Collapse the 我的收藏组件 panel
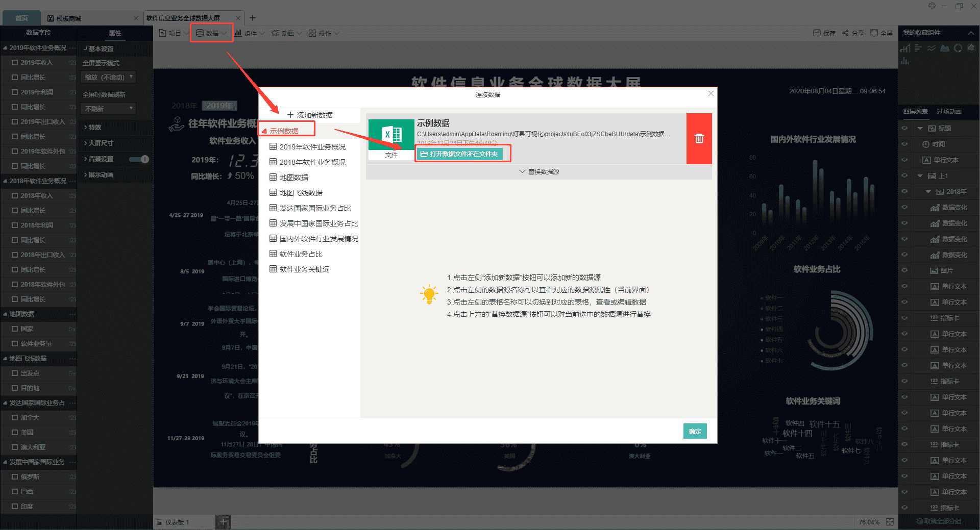The image size is (980, 530). 970,33
